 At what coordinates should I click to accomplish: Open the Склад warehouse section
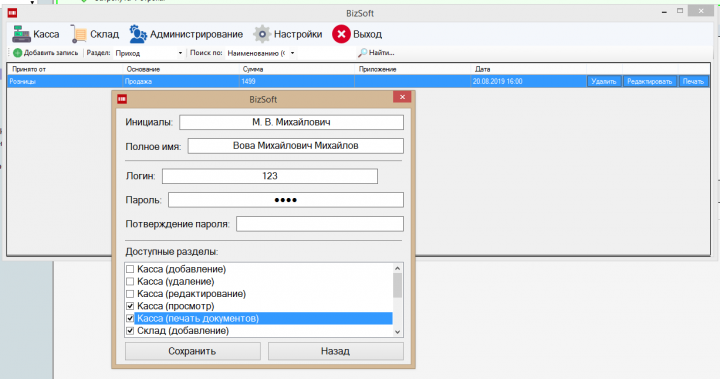point(95,34)
